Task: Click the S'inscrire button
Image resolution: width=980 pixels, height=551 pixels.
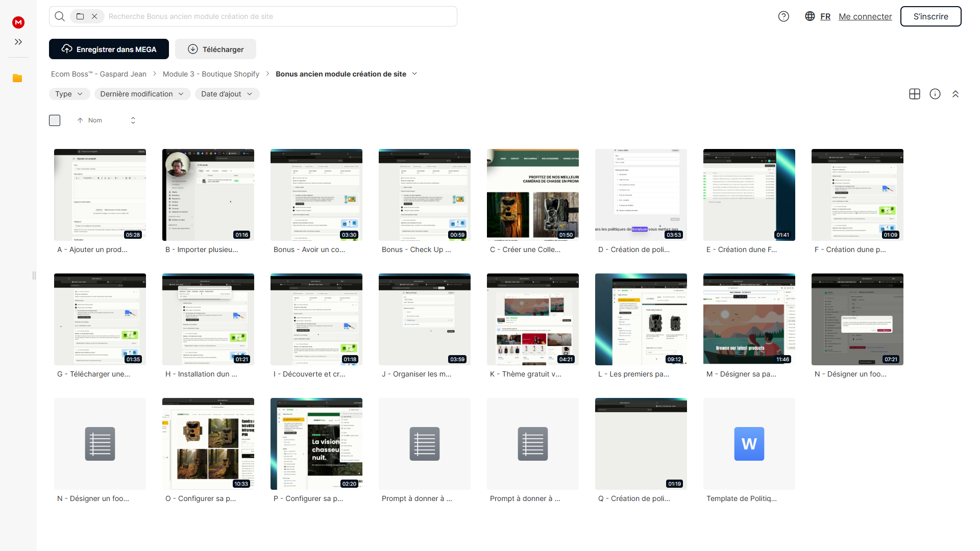Action: (x=930, y=16)
